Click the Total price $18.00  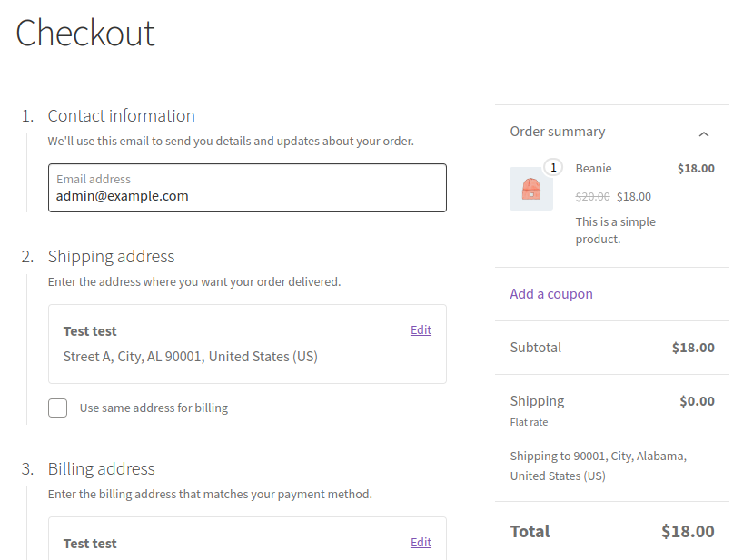687,531
